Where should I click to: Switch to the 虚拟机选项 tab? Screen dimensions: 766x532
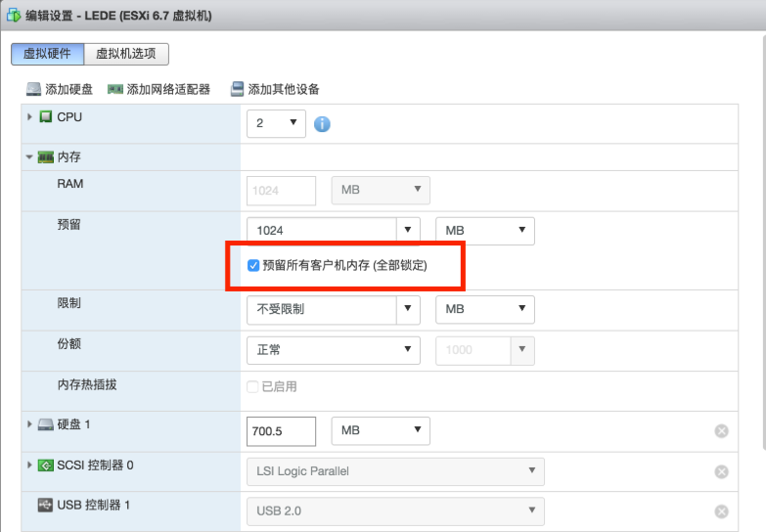point(126,54)
